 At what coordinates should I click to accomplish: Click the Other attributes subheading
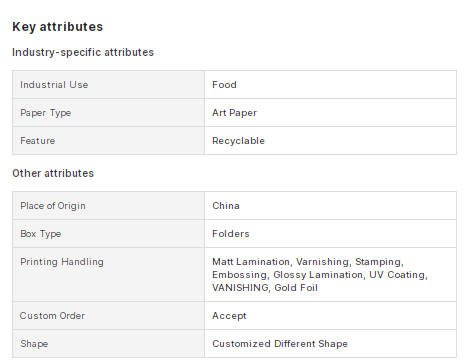coord(53,173)
